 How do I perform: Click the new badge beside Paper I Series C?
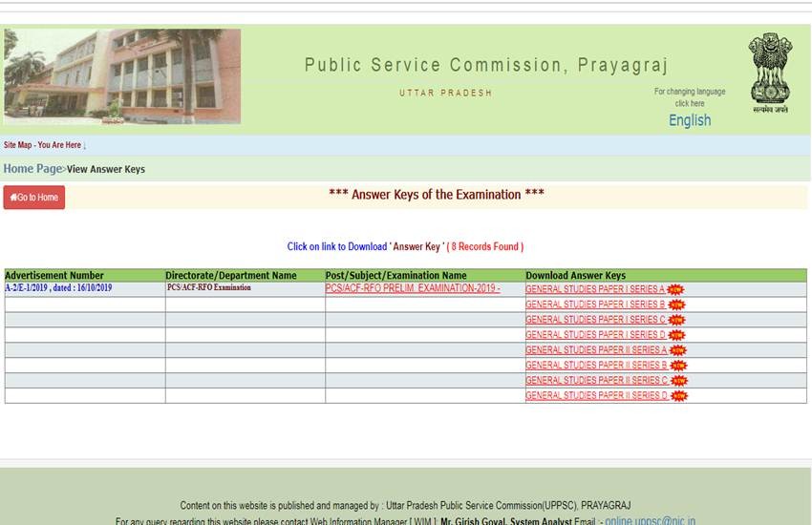pos(677,320)
